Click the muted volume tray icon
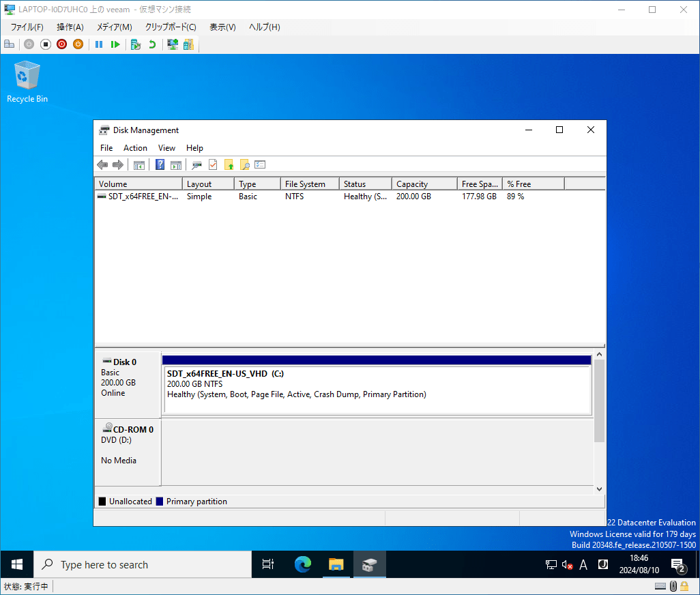The width and height of the screenshot is (700, 595). pyautogui.click(x=567, y=565)
